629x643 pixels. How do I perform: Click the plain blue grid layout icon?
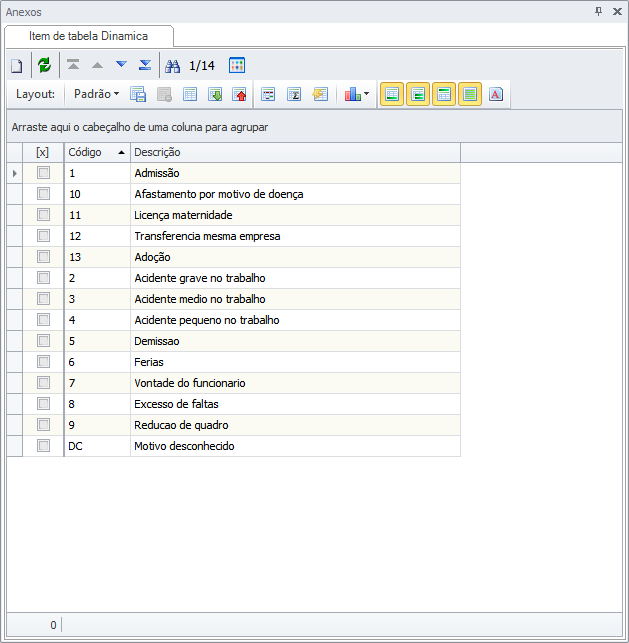[x=190, y=94]
